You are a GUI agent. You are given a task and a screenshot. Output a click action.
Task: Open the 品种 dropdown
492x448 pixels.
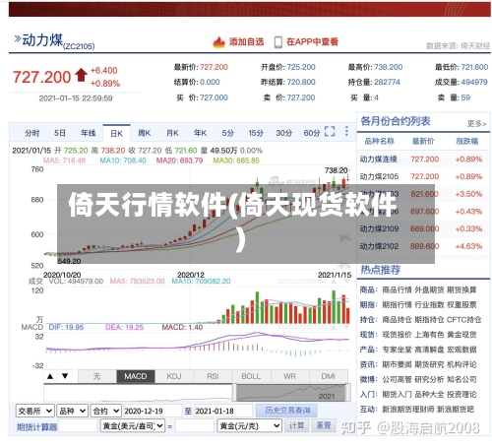tap(72, 411)
